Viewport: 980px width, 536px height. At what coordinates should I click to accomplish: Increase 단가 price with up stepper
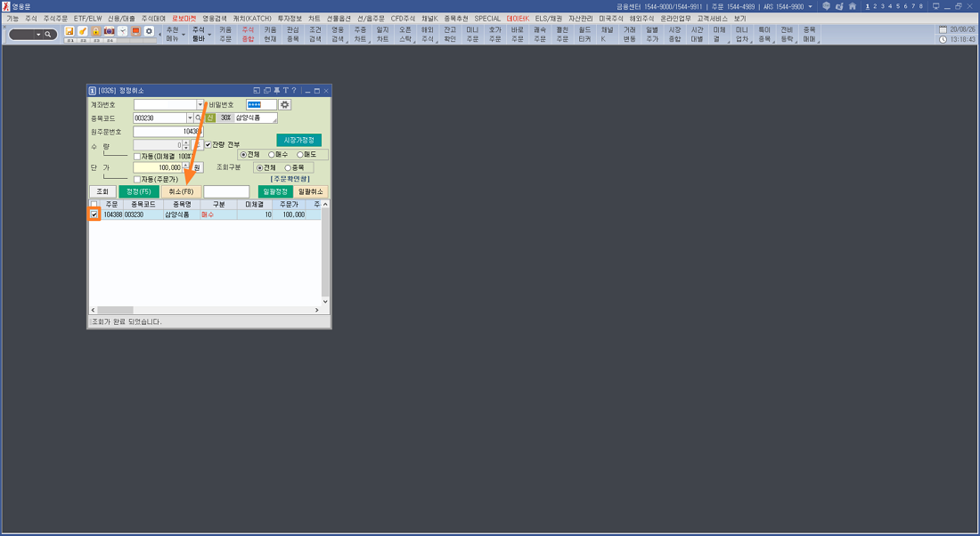tap(185, 165)
